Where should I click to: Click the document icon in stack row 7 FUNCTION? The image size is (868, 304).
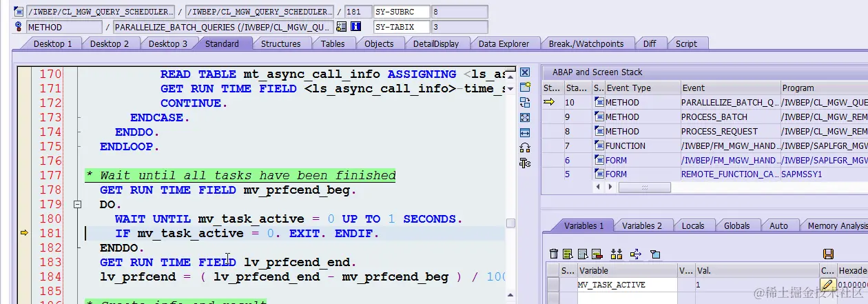[598, 146]
